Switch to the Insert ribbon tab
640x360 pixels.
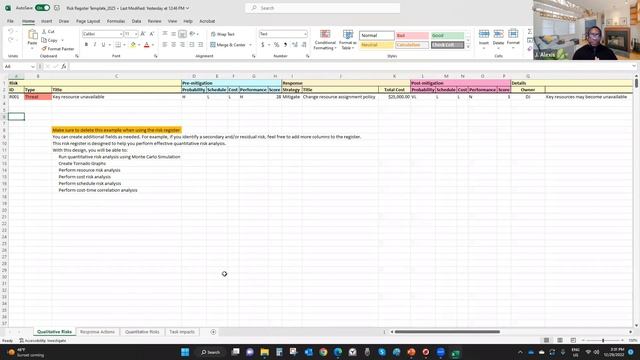(x=47, y=21)
